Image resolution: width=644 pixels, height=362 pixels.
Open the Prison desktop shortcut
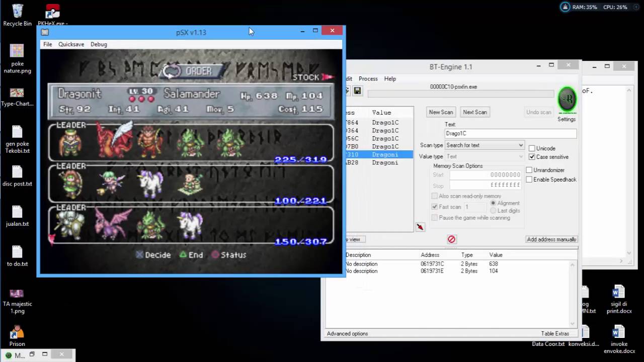click(x=17, y=336)
